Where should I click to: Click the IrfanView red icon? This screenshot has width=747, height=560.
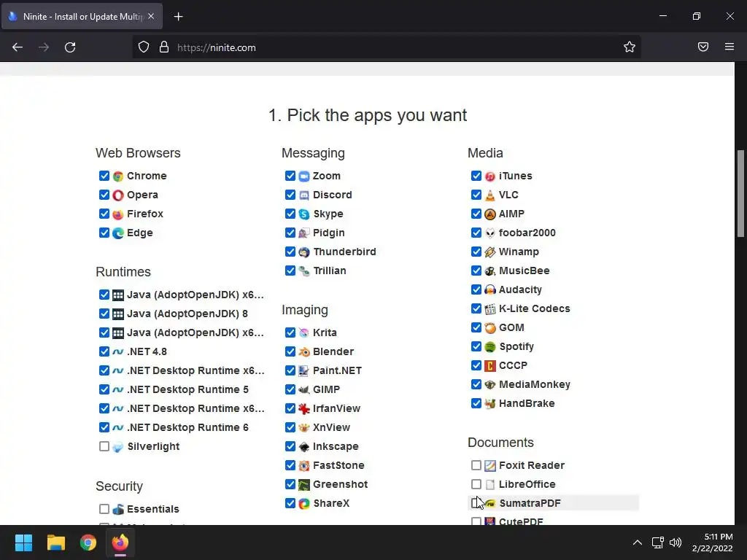(x=304, y=408)
